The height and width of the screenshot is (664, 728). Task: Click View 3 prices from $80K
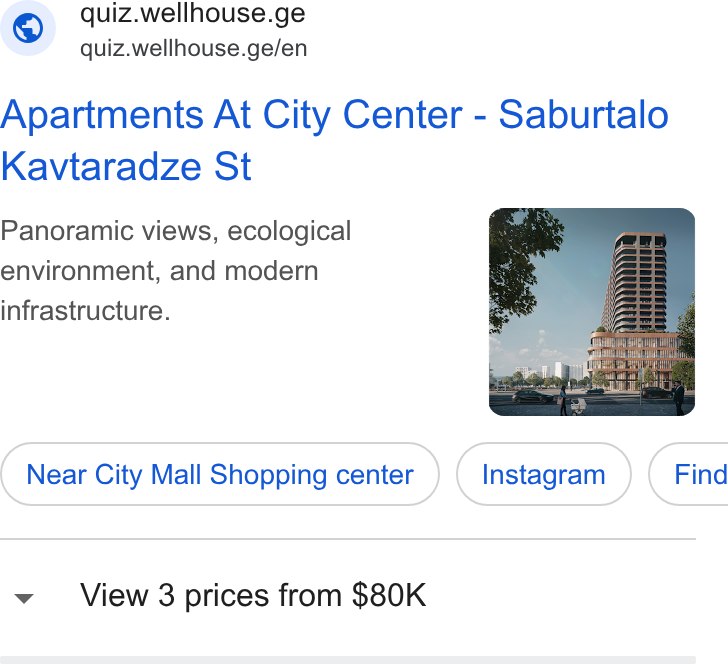253,595
